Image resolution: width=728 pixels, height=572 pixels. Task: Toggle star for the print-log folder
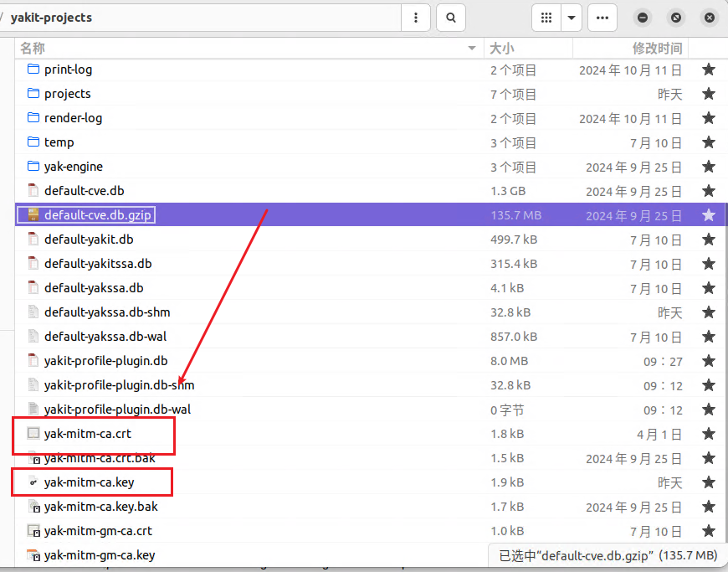tap(708, 70)
